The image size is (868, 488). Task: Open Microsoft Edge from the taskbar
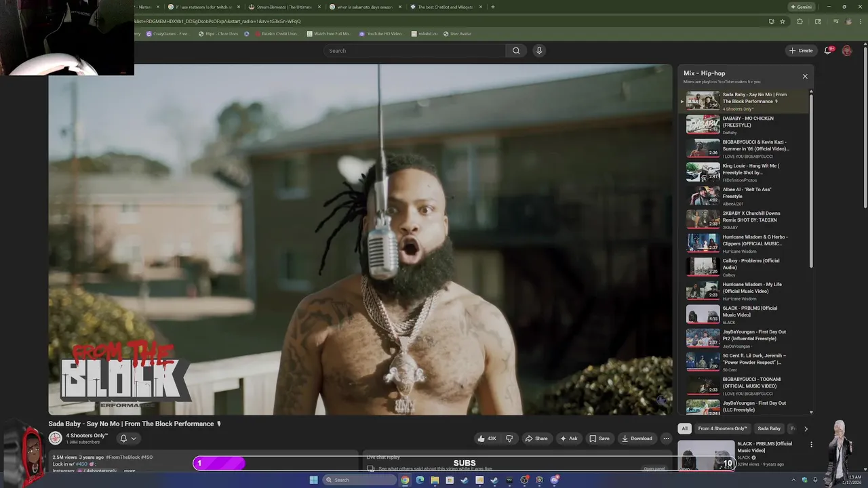(x=420, y=480)
